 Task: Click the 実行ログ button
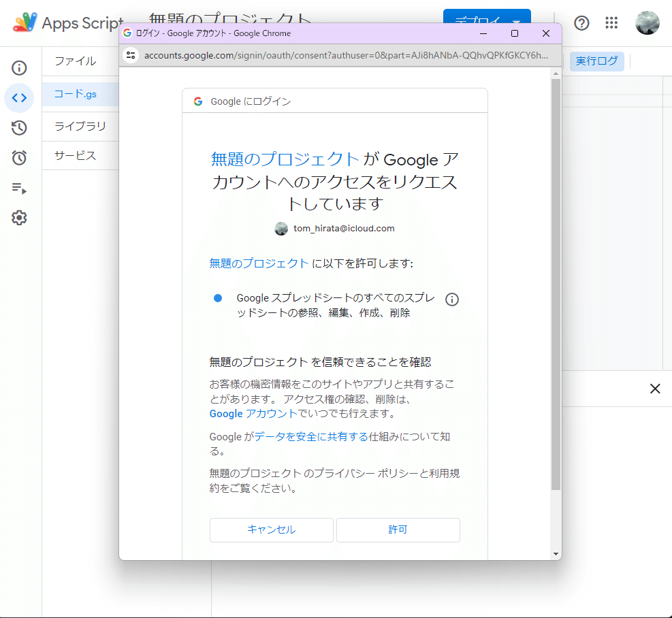click(596, 61)
